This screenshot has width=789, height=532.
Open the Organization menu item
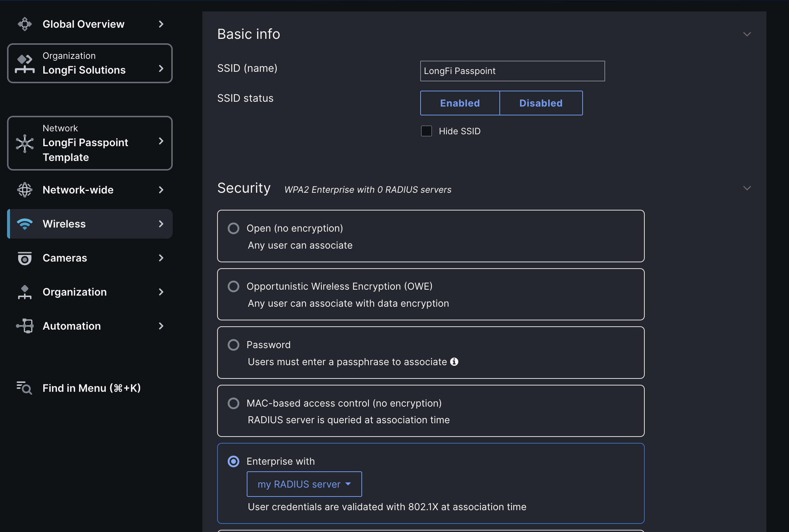pyautogui.click(x=90, y=292)
